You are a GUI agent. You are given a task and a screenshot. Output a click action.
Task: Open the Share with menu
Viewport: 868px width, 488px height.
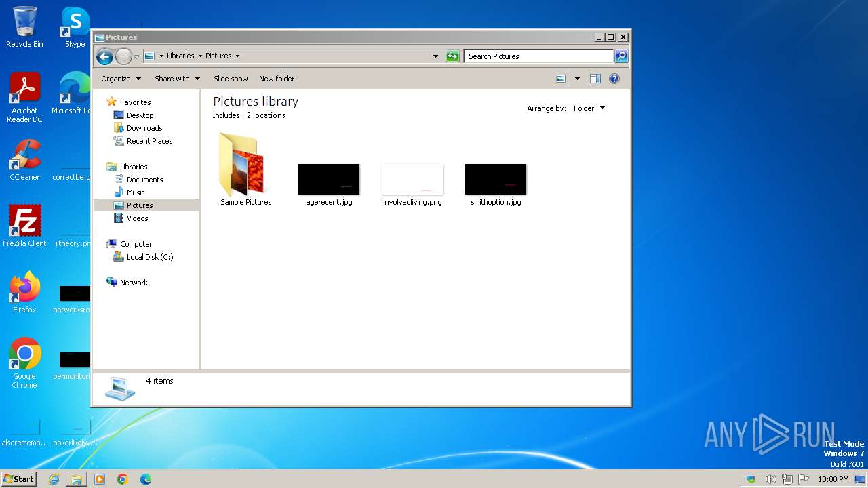(x=177, y=79)
